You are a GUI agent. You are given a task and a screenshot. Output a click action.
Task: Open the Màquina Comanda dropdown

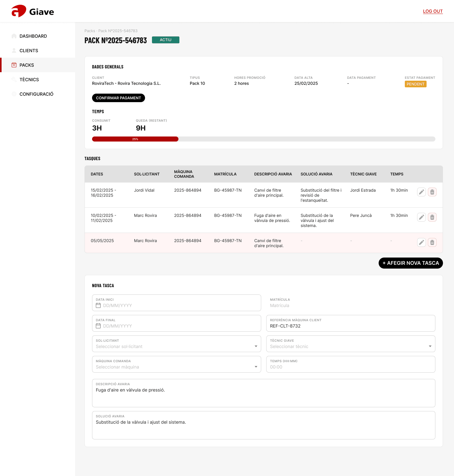pos(177,364)
